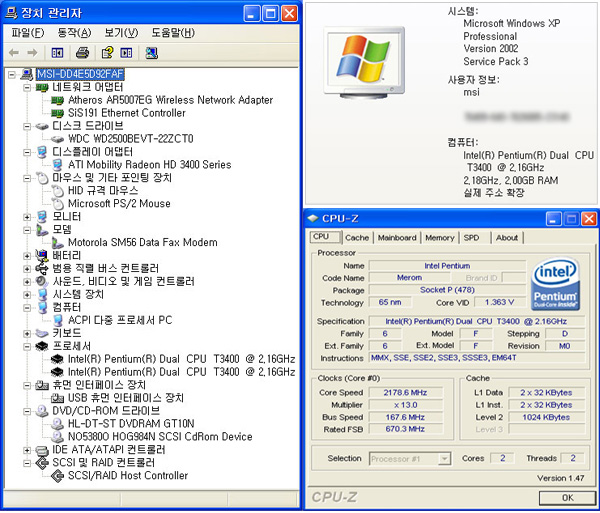Image resolution: width=600 pixels, height=513 pixels.
Task: Click the SCSI/RAID Host Controller icon
Action: click(x=57, y=476)
